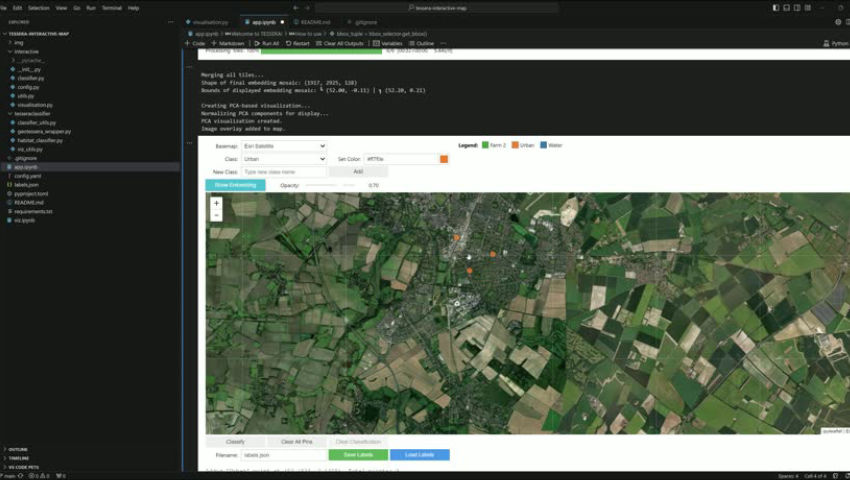Expand the img folder
850x480 pixels.
pyautogui.click(x=16, y=42)
